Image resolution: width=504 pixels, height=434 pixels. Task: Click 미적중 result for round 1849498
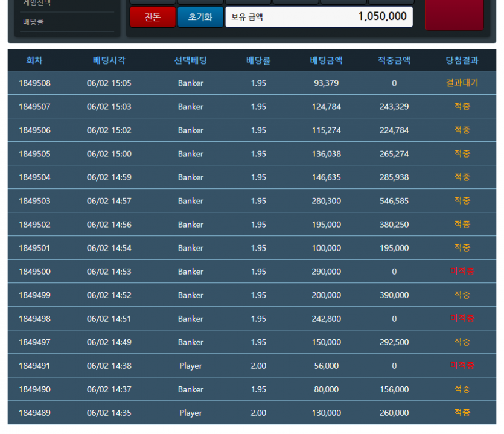click(462, 318)
